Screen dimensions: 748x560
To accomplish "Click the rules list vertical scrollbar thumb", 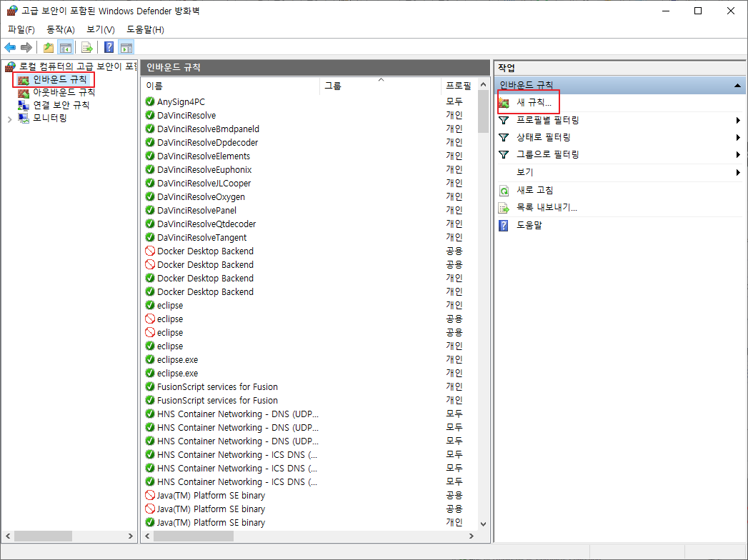I will point(483,113).
